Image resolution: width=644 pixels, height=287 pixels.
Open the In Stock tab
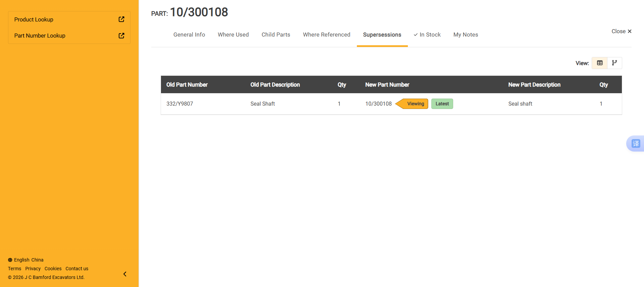tap(427, 35)
